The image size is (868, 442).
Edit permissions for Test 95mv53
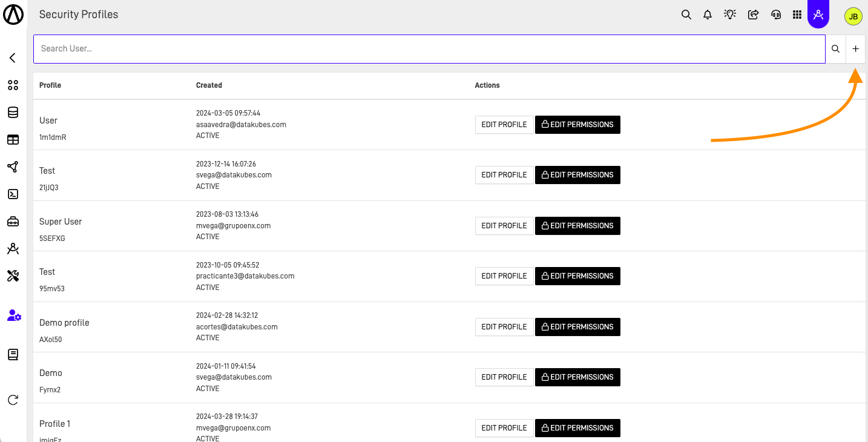(x=577, y=276)
